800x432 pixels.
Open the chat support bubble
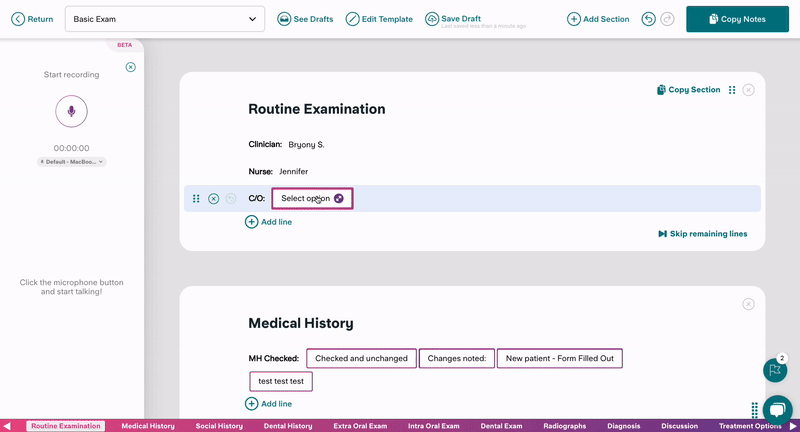(x=777, y=409)
